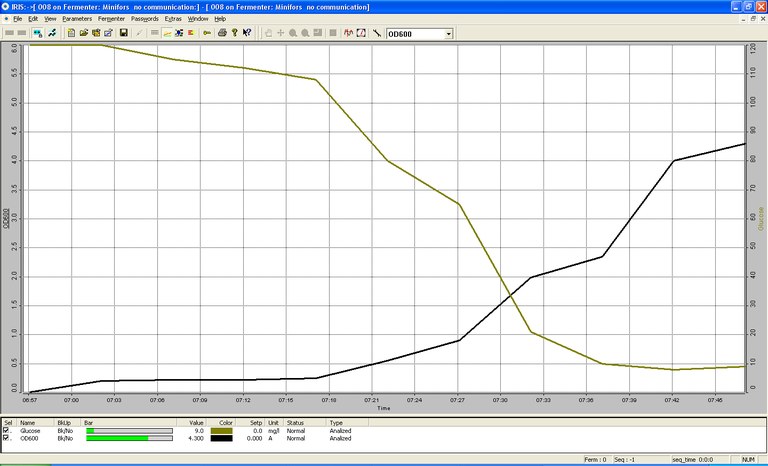
Task: Click the context help arrow-question icon
Action: [x=246, y=33]
